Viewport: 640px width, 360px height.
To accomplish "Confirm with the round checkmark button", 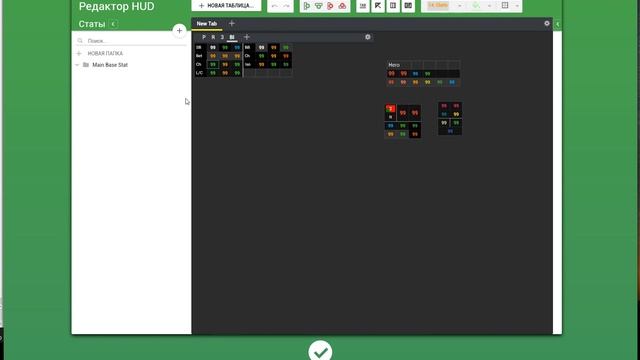I will [320, 351].
